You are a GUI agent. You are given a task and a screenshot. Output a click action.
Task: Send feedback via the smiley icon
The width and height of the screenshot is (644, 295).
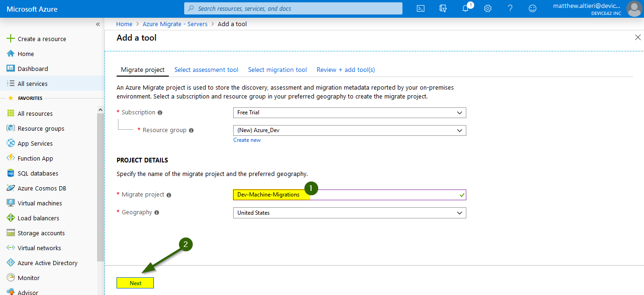[x=532, y=8]
